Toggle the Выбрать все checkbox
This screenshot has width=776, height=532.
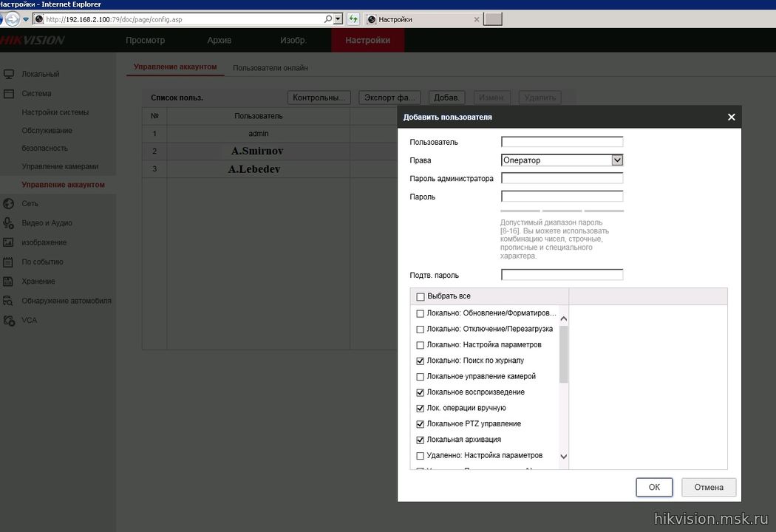click(421, 296)
